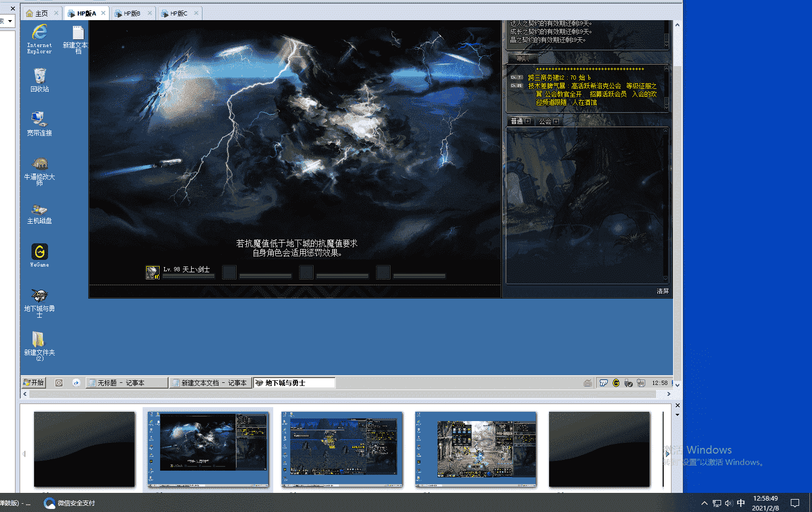The height and width of the screenshot is (512, 812).
Task: Open the thumbnail bar dropdown arrow
Action: [x=677, y=415]
